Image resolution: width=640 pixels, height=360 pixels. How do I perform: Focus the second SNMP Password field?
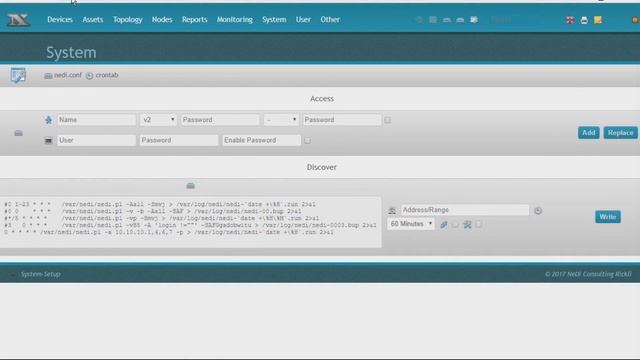(342, 120)
